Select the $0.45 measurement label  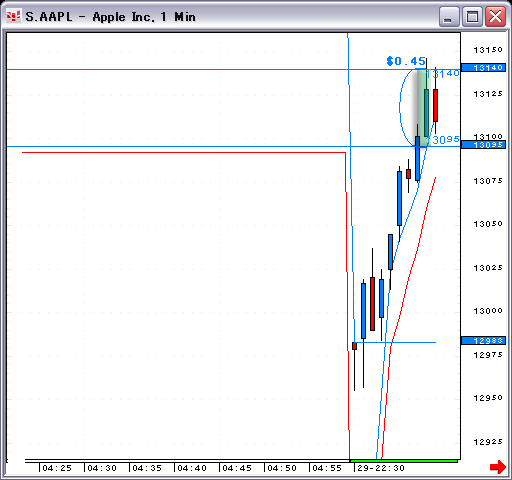pyautogui.click(x=406, y=61)
